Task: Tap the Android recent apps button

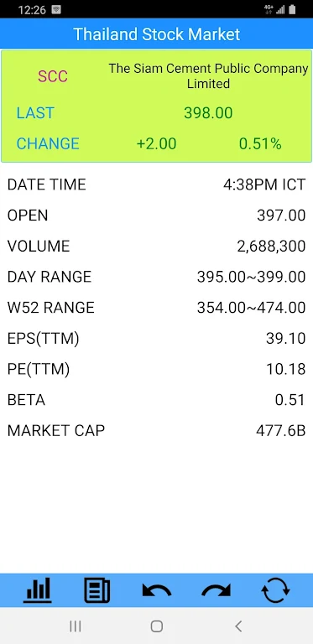Action: coord(76,626)
